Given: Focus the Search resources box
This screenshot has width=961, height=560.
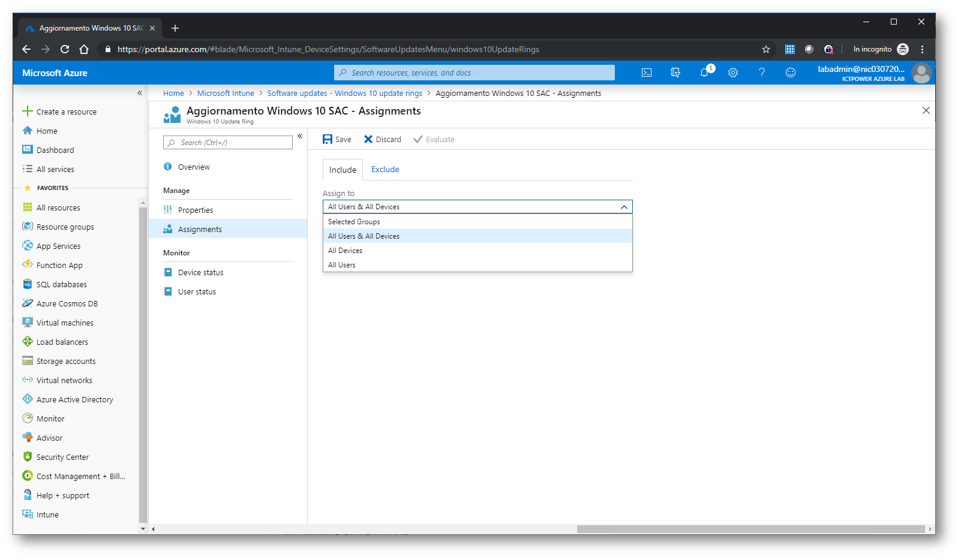Looking at the screenshot, I should click(475, 73).
